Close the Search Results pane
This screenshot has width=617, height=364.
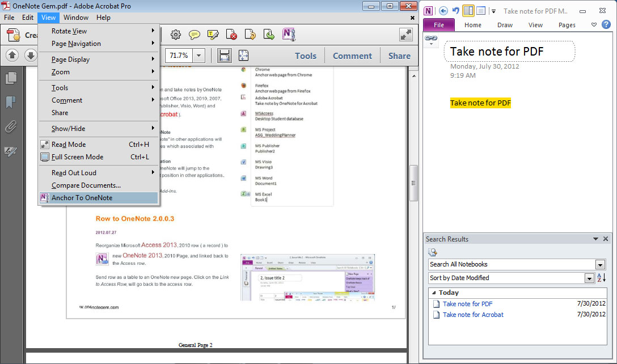pos(606,239)
